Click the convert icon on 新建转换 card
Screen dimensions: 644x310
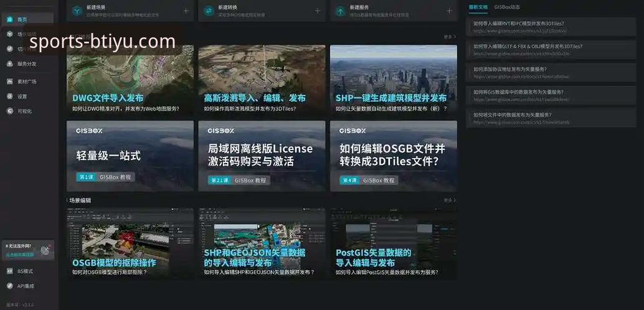click(209, 11)
